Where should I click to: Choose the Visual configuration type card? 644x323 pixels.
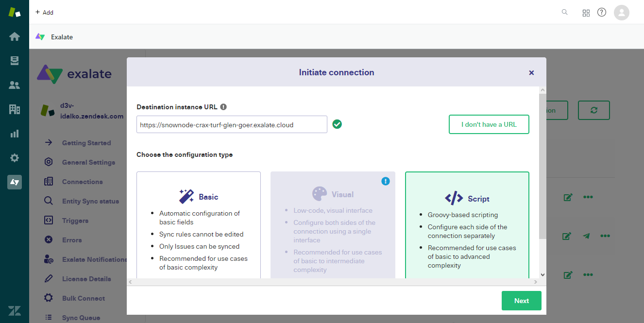[333, 225]
